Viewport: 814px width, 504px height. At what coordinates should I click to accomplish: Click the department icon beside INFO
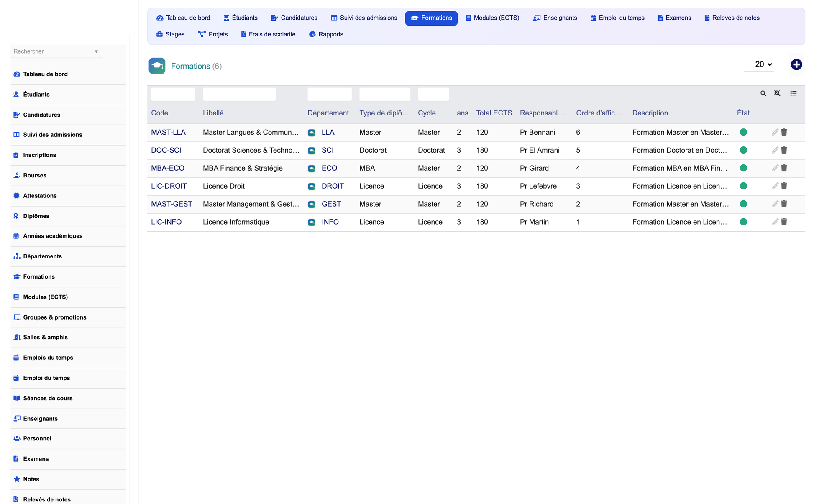coord(312,223)
